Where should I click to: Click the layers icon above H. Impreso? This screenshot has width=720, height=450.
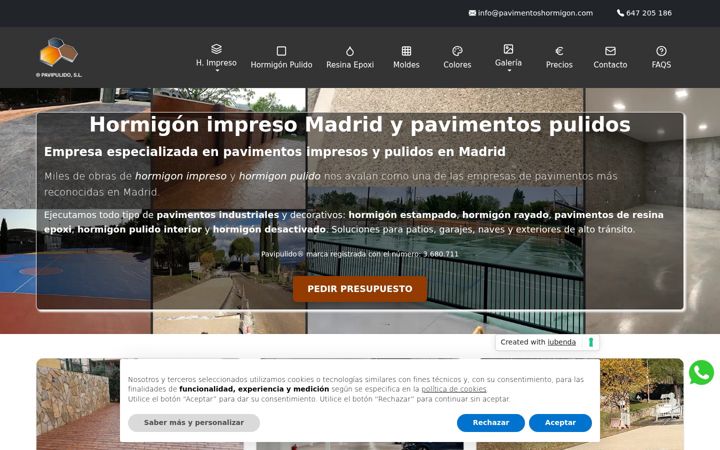[216, 49]
